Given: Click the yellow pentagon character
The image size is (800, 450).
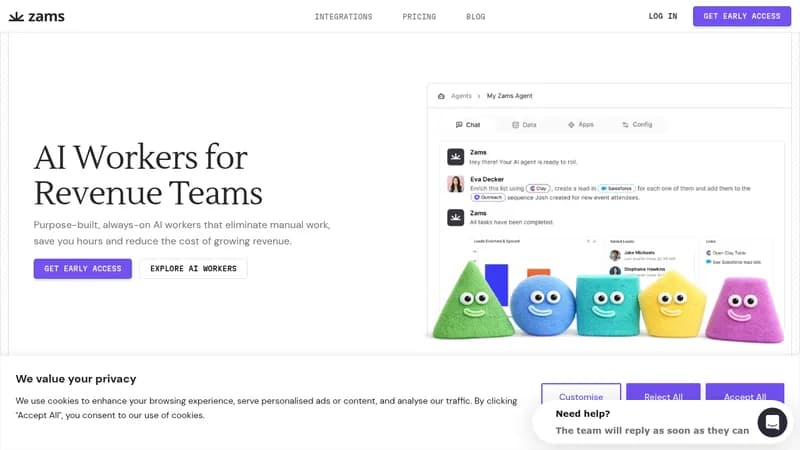Looking at the screenshot, I should [x=672, y=305].
